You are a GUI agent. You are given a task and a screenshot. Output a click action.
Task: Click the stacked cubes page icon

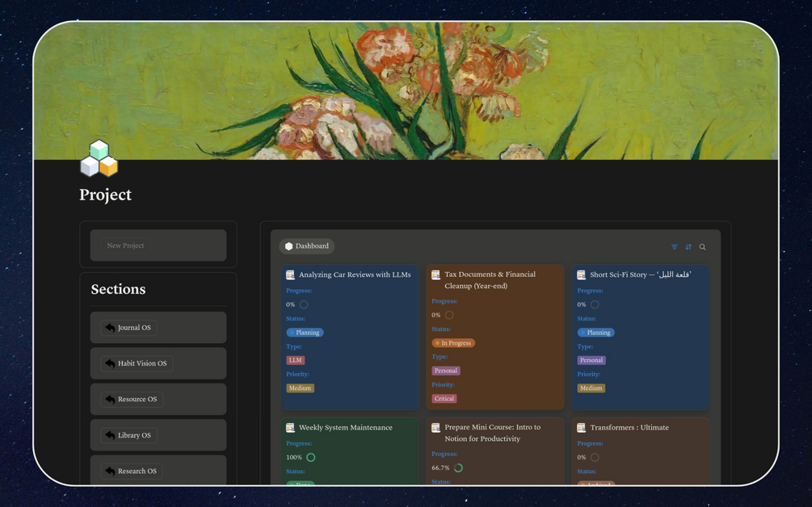pyautogui.click(x=99, y=158)
